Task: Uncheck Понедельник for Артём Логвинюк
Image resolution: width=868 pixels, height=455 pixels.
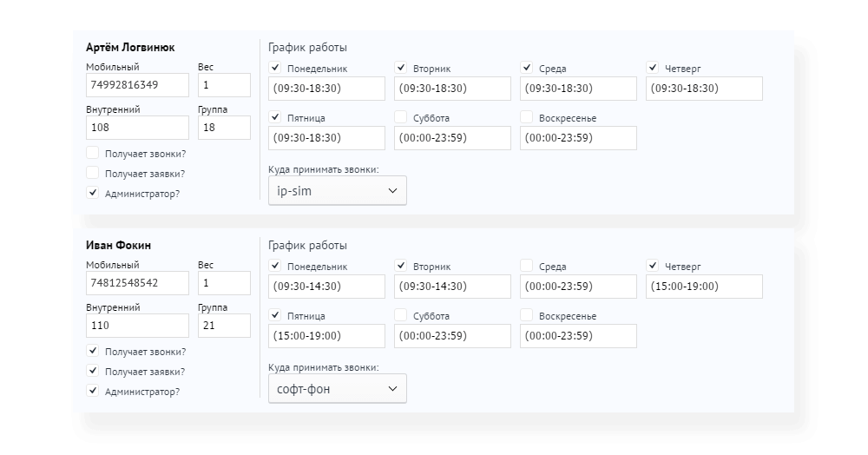Action: point(274,68)
